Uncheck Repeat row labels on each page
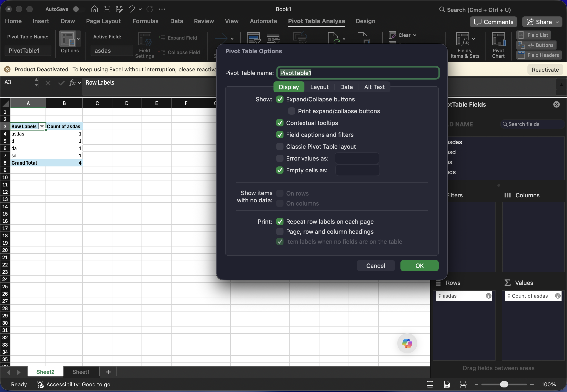Viewport: 567px width, 392px height. [x=280, y=221]
